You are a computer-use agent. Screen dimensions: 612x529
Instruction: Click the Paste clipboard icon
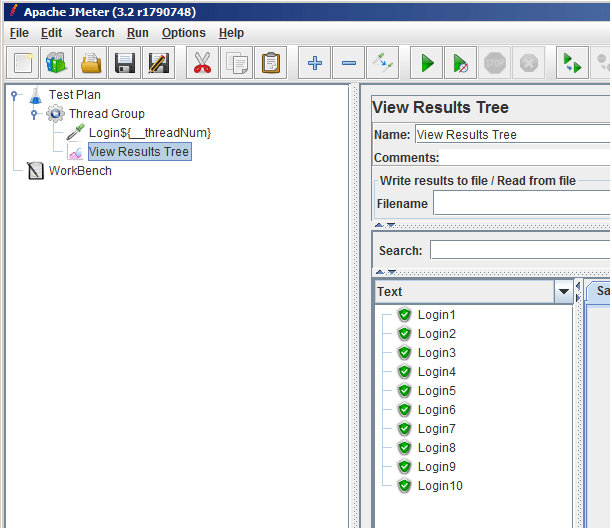270,63
